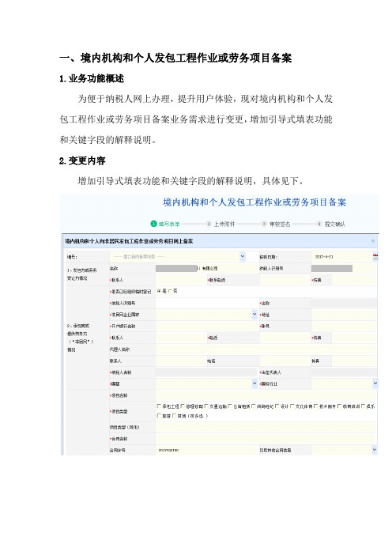This screenshot has width=392, height=555.
Task: Click step 1 "填写表单" circle indicator
Action: coord(153,224)
